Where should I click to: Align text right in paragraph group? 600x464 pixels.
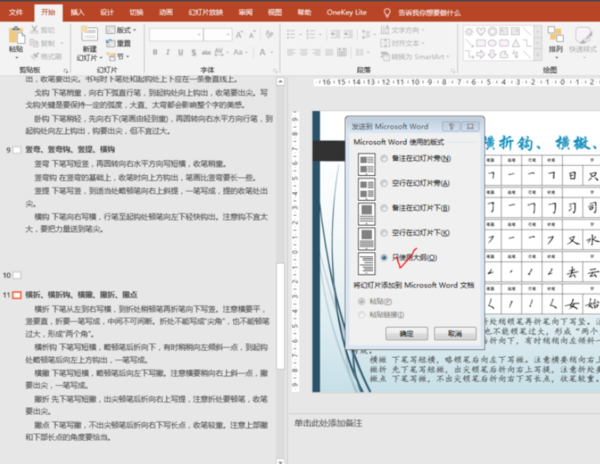pos(316,52)
